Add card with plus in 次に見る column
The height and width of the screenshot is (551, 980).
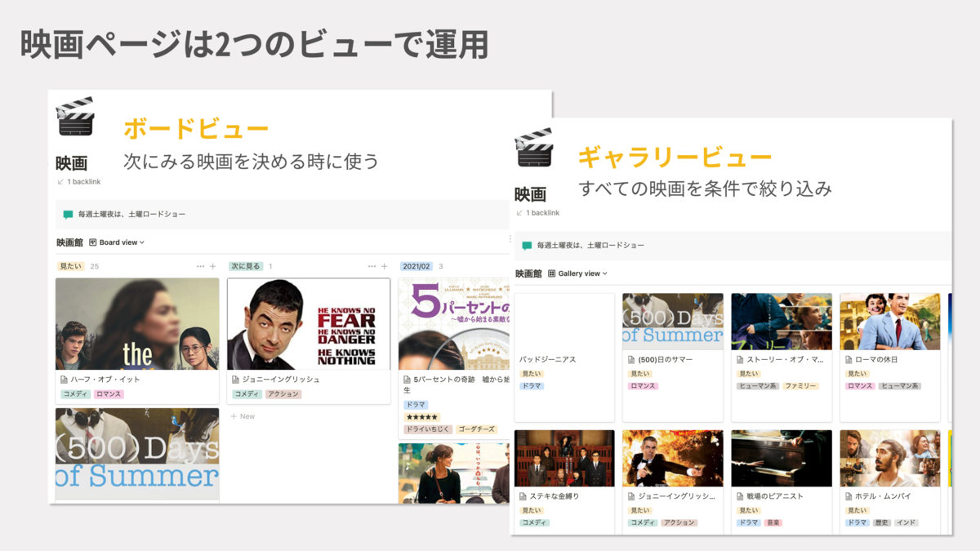pyautogui.click(x=385, y=266)
